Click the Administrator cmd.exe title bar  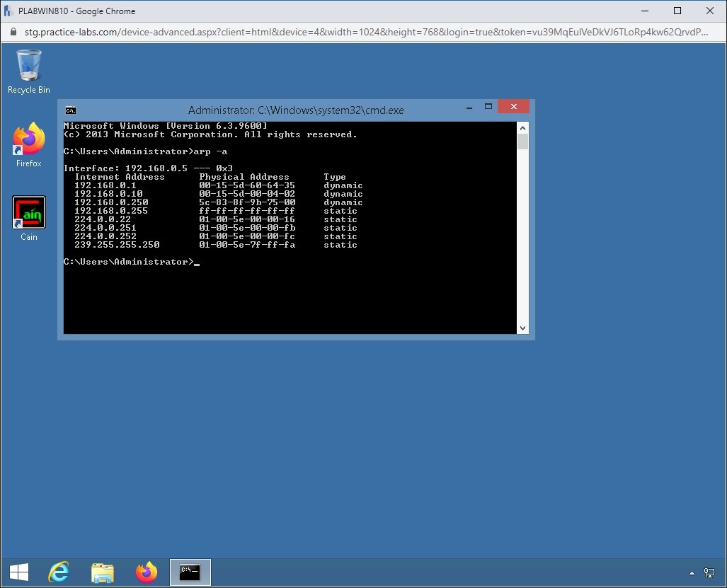(295, 110)
